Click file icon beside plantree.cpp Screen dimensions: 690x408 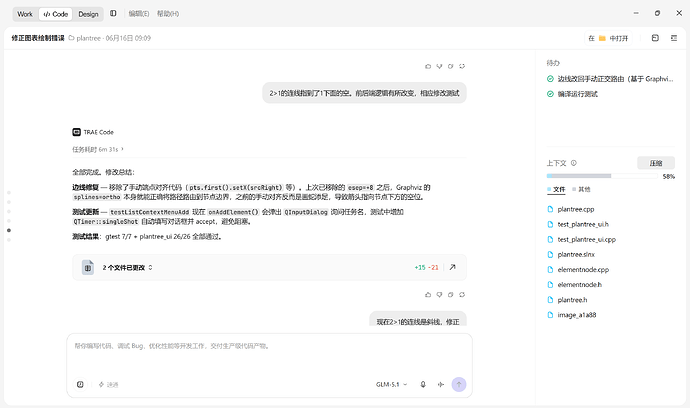pos(550,209)
